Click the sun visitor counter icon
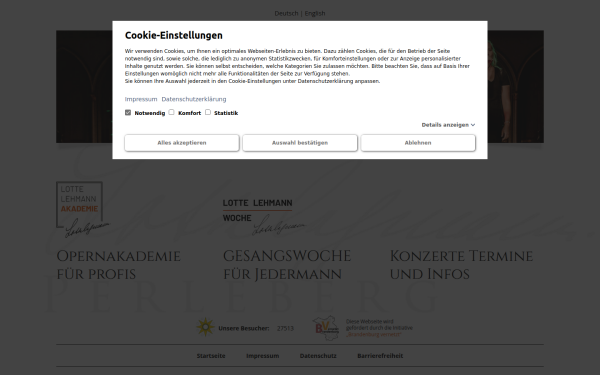Viewport: 600px width, 375px height. point(205,328)
